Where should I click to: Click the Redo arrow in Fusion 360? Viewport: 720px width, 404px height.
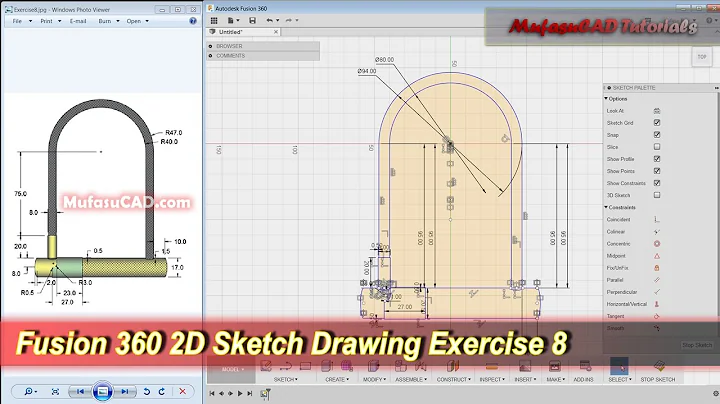(x=289, y=20)
